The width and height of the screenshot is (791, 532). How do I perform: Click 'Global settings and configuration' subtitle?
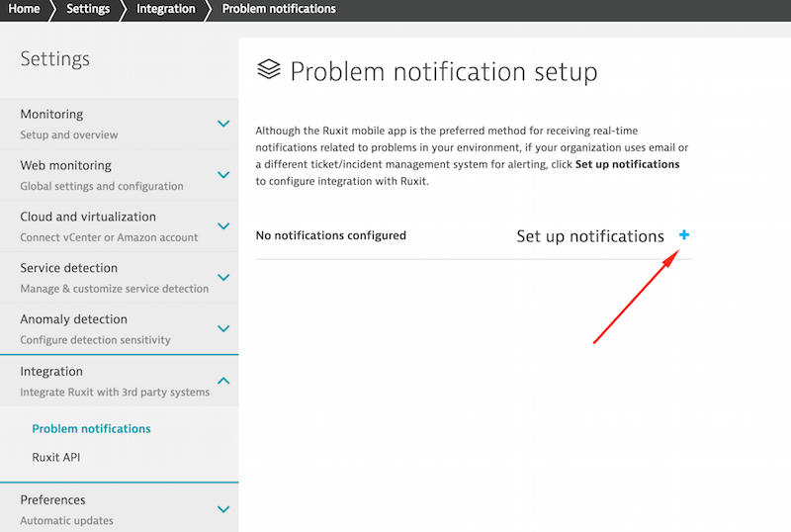pyautogui.click(x=102, y=186)
